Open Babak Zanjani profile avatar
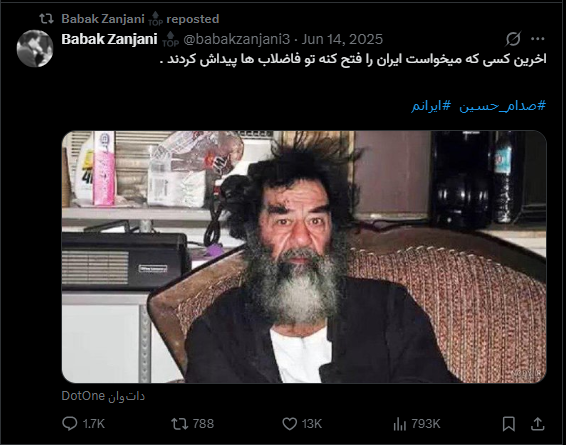 coord(35,49)
